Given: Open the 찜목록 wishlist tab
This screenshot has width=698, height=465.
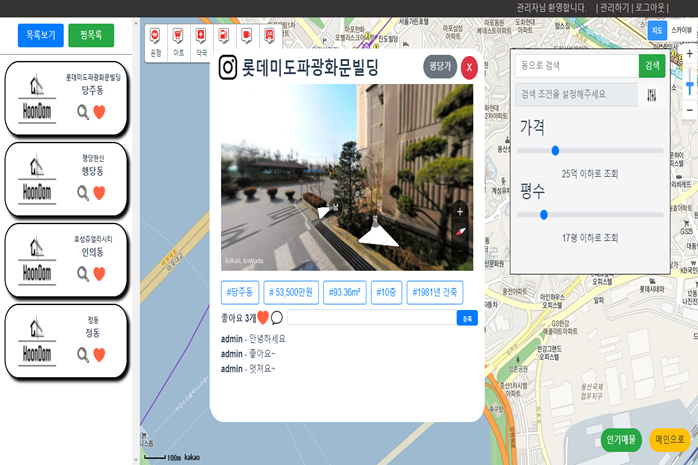Looking at the screenshot, I should (x=91, y=35).
